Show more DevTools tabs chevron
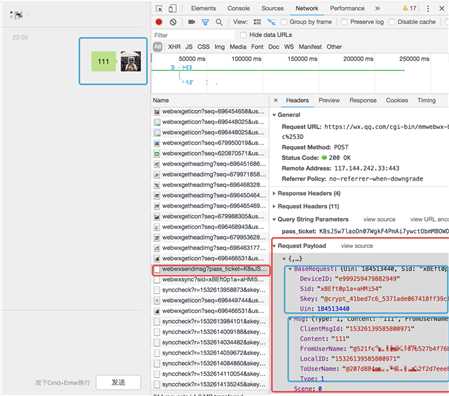449x396 pixels. (378, 8)
